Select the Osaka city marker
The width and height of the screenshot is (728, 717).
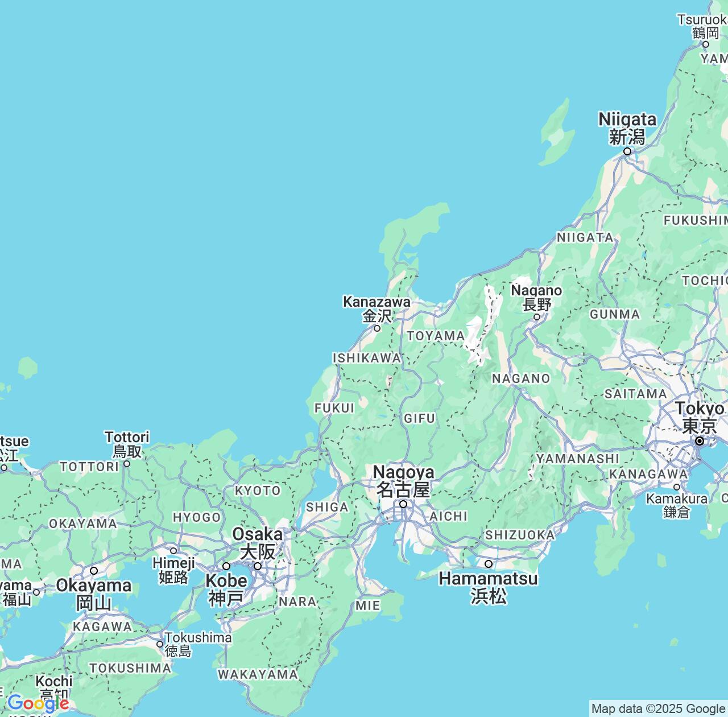(x=258, y=567)
